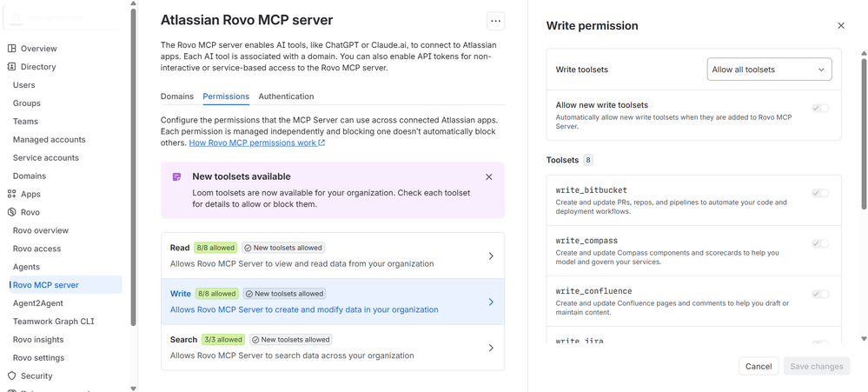Click the external link icon beside permissions link
The height and width of the screenshot is (392, 868).
(x=321, y=143)
